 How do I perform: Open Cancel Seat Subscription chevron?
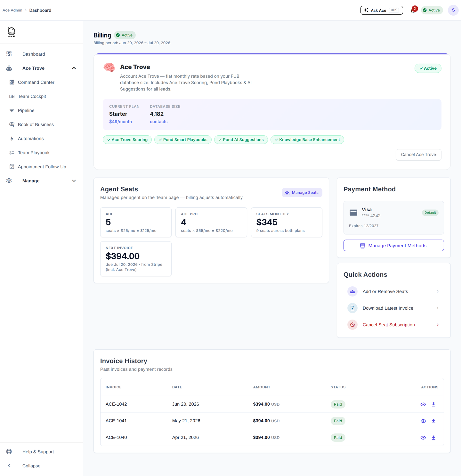coord(438,325)
